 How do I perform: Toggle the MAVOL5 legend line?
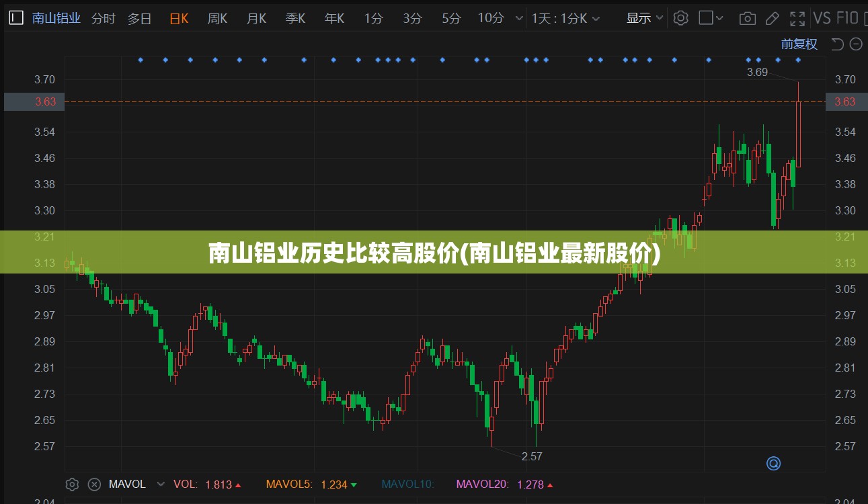(311, 484)
